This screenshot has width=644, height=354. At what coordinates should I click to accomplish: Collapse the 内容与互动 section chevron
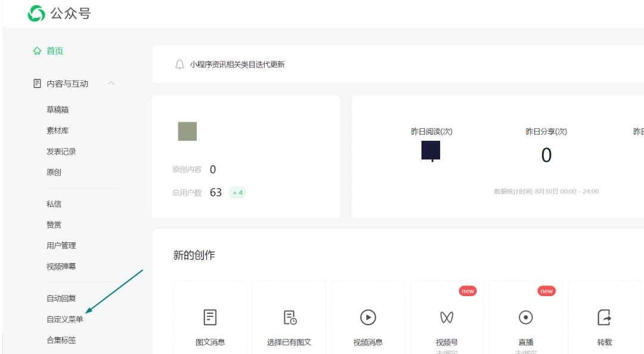[111, 84]
